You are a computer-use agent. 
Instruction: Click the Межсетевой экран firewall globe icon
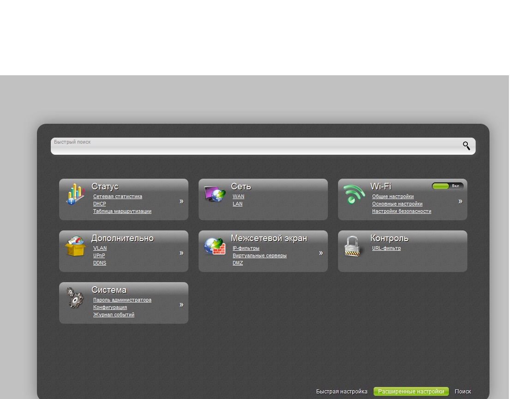point(215,246)
